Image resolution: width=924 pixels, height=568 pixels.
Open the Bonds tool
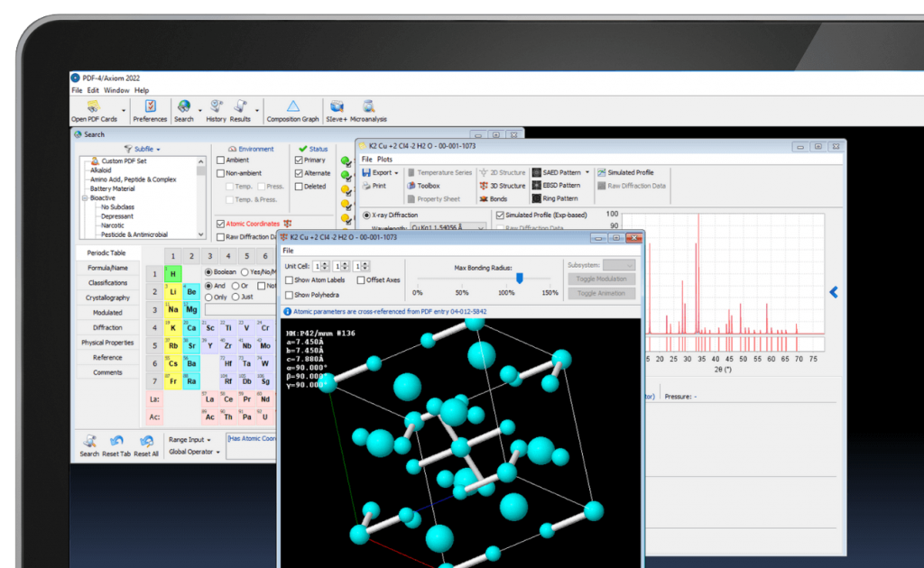[x=494, y=199]
